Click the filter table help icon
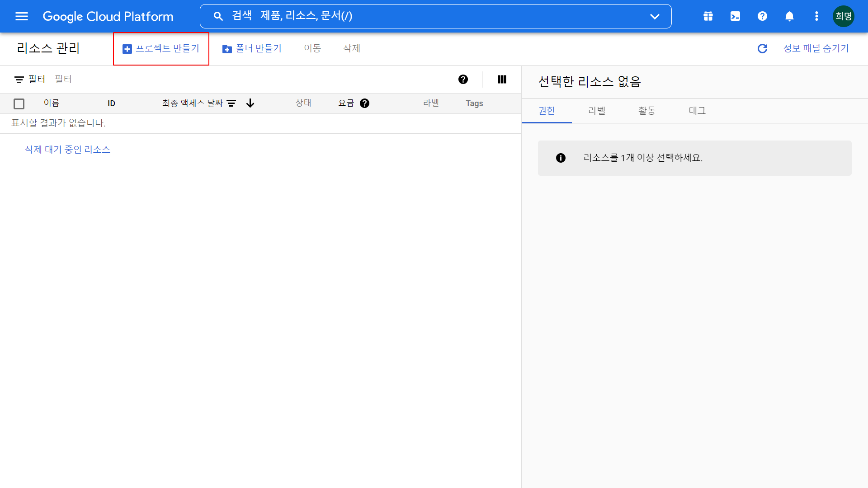The height and width of the screenshot is (488, 868). tap(463, 80)
